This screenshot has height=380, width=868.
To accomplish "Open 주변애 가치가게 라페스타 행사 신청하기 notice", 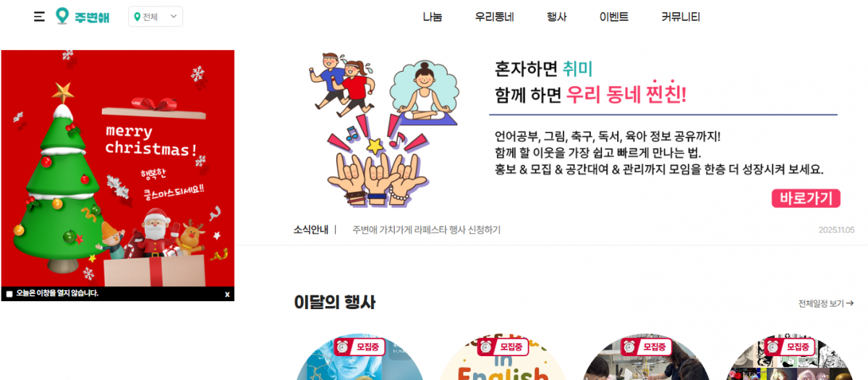I will (x=426, y=230).
